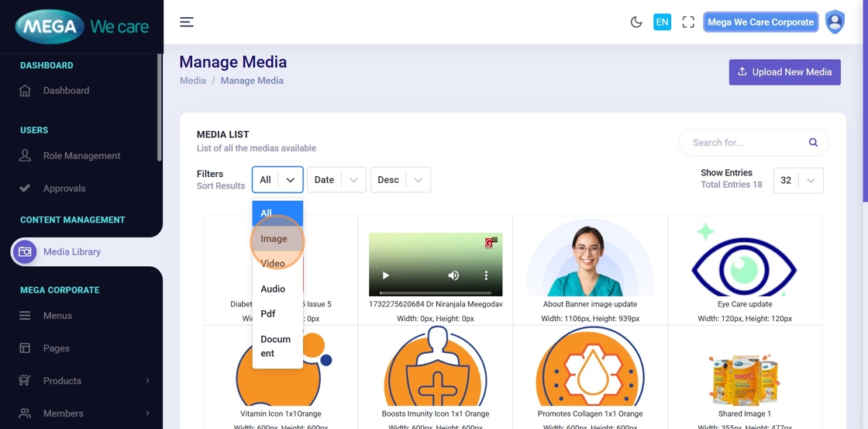
Task: Pick Pdf in the filter list
Action: point(268,313)
